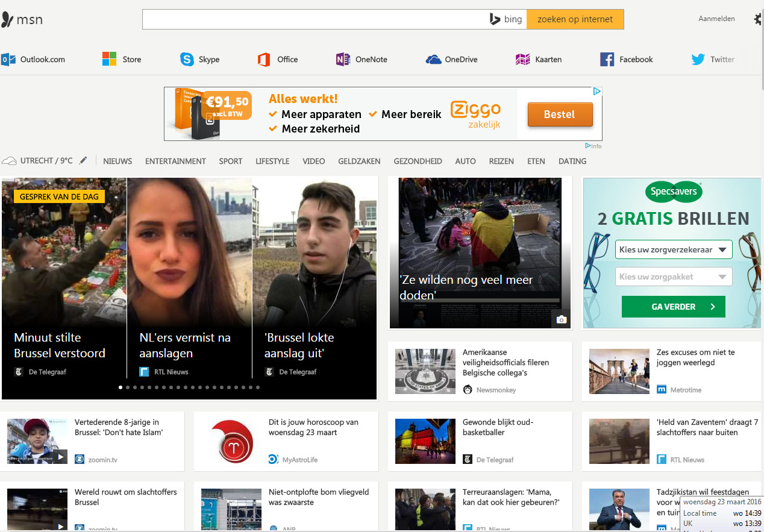
Task: Click the orange Bestel button
Action: point(560,114)
